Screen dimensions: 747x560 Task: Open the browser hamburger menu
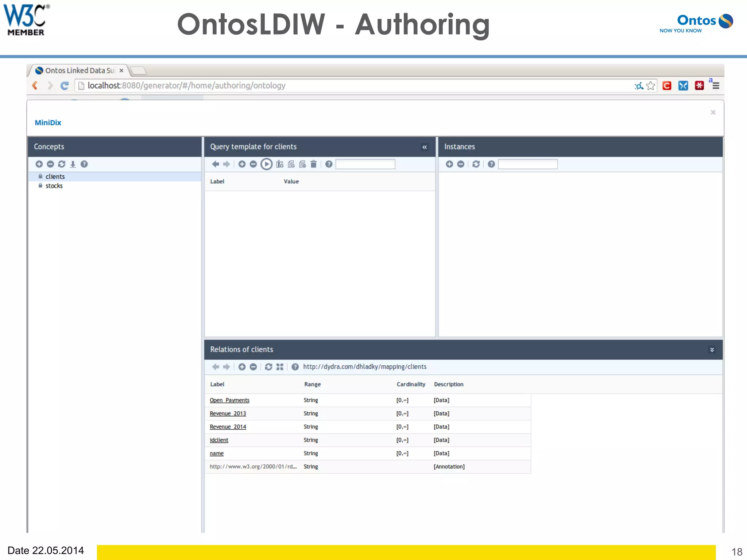pos(716,86)
